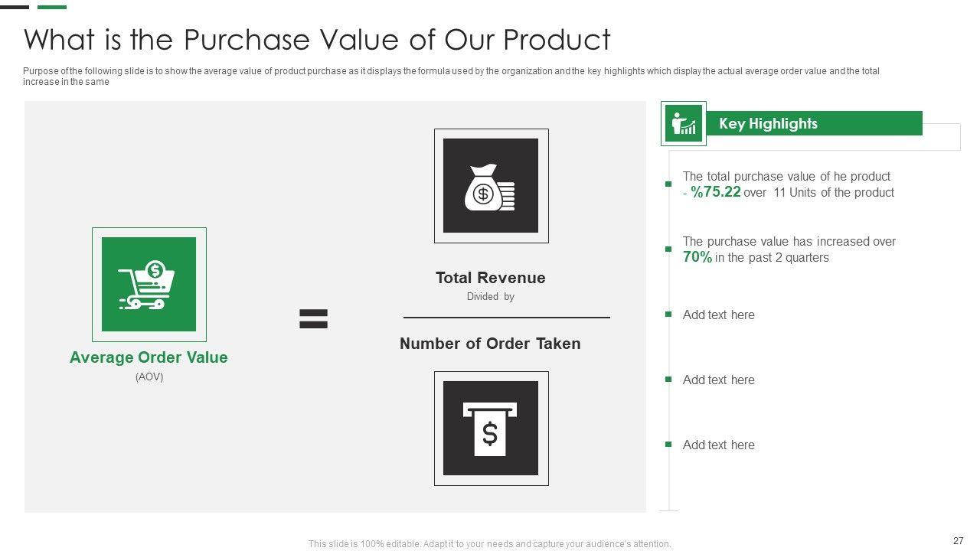The height and width of the screenshot is (551, 980).
Task: Select the green Average Order Value label
Action: pos(149,357)
